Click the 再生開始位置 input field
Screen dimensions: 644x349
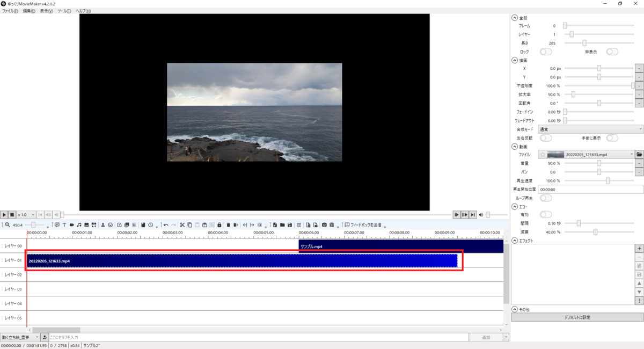point(590,190)
